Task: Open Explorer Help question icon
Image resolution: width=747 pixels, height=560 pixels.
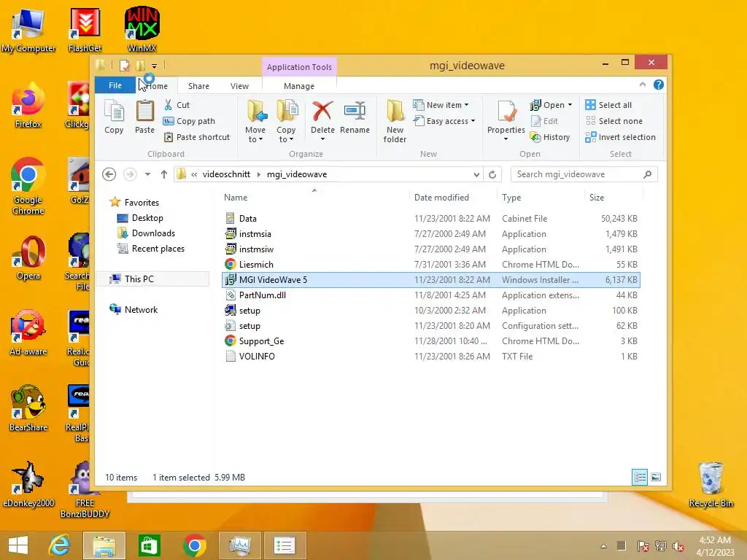Action: click(x=659, y=85)
